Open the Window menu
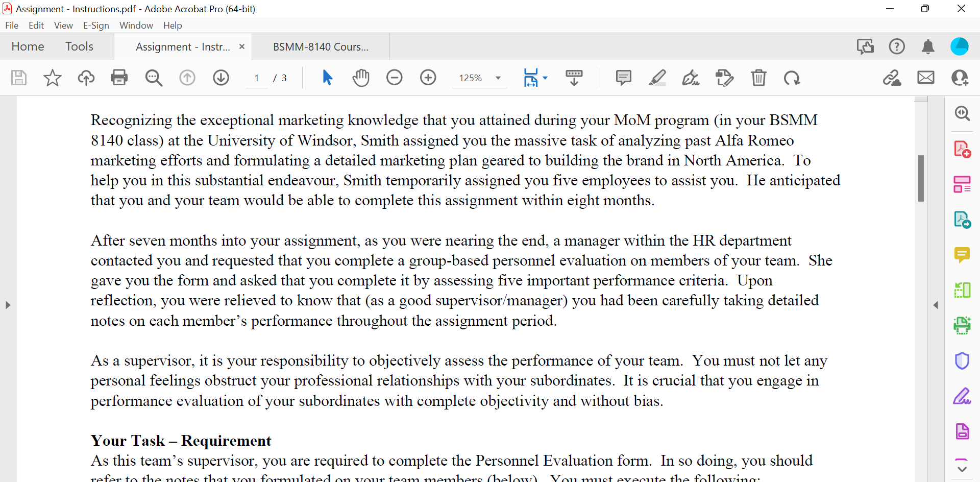Image resolution: width=980 pixels, height=482 pixels. [136, 26]
